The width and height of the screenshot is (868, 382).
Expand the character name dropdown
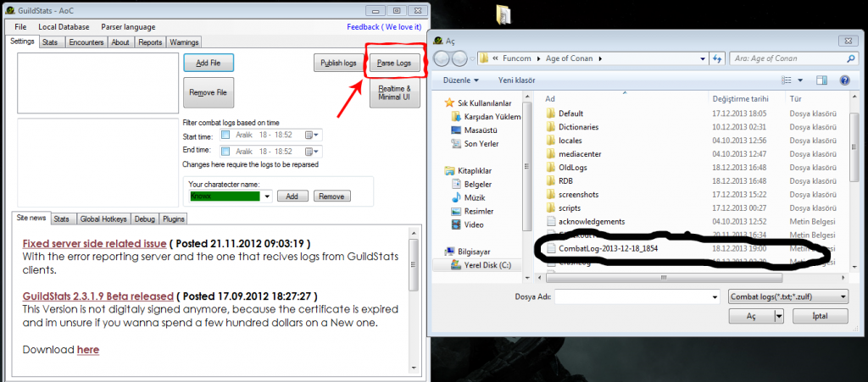[x=268, y=197]
